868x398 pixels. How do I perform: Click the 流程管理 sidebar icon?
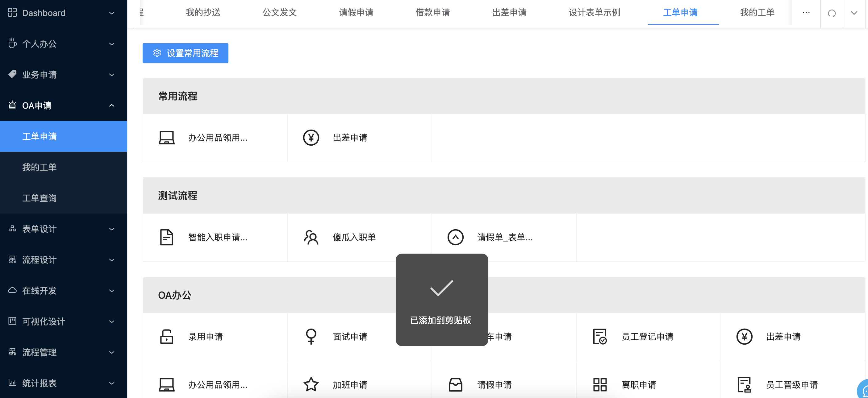12,352
